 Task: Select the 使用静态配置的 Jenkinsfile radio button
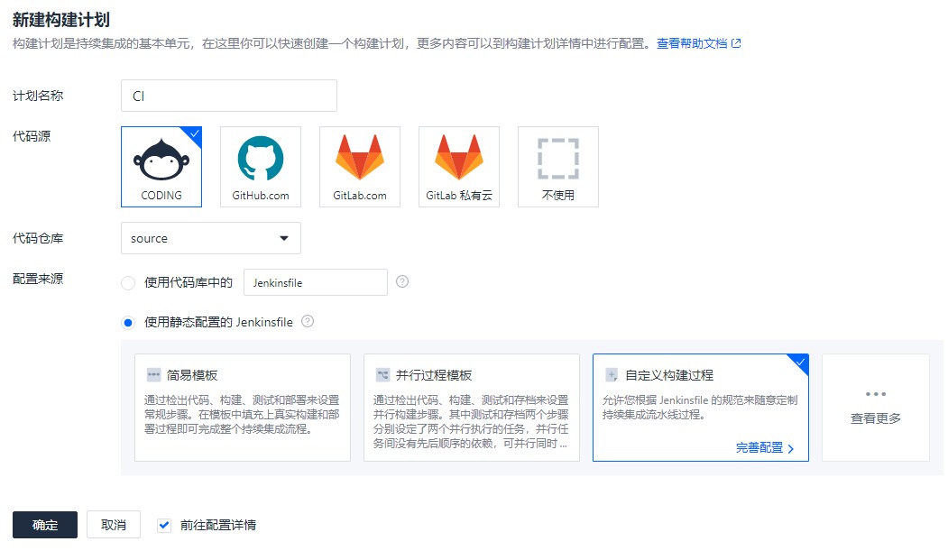128,322
